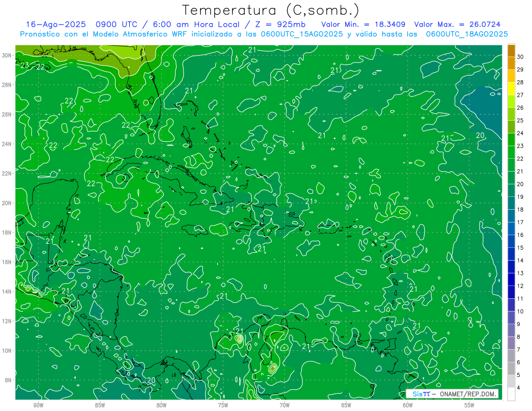This screenshot has width=532, height=411.
Task: Click the '30N' latitude label
Action: tap(7, 55)
